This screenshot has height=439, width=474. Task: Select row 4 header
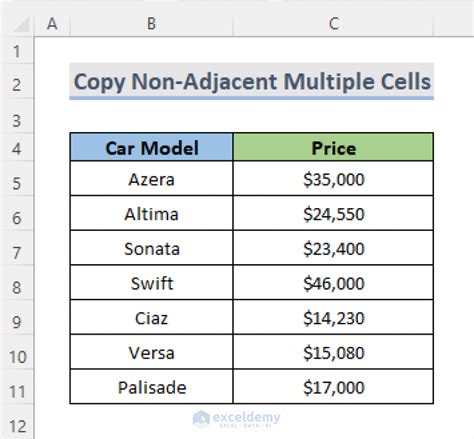click(x=17, y=147)
